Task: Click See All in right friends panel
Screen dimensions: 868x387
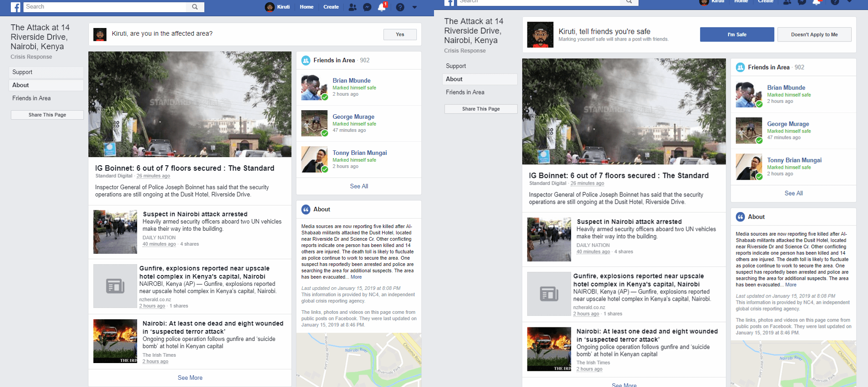Action: [x=794, y=193]
